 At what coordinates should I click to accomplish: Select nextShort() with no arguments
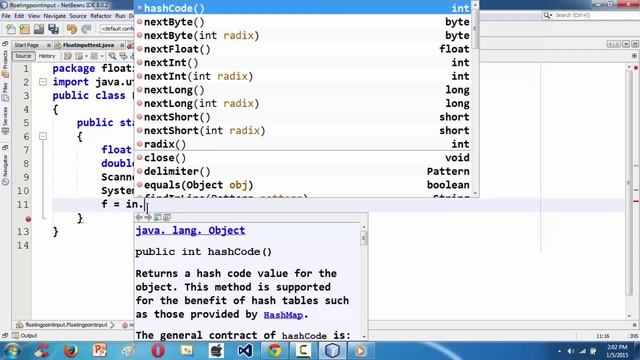click(303, 117)
